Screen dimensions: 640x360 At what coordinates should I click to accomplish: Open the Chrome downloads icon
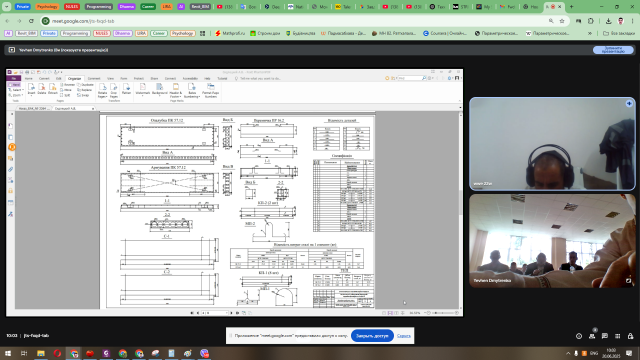click(608, 21)
